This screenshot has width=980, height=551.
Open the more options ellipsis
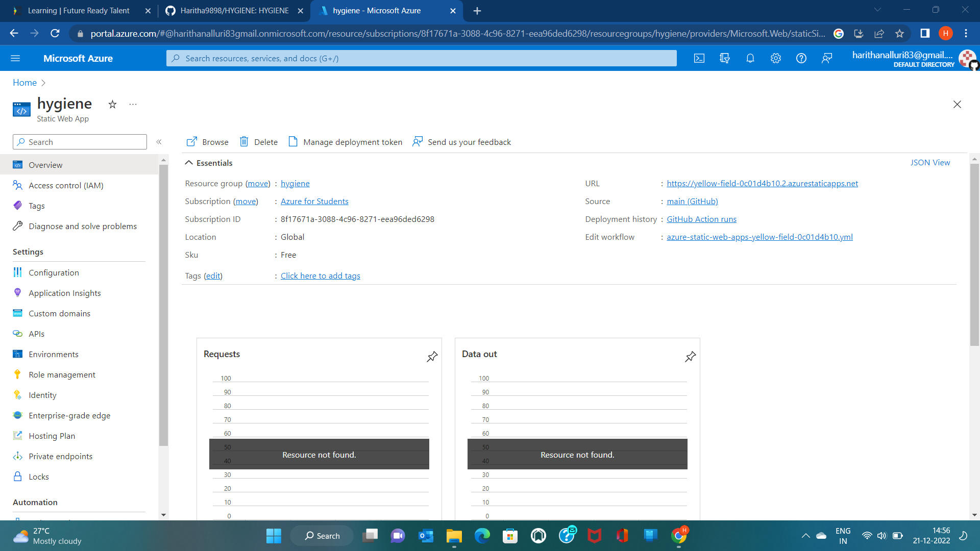pyautogui.click(x=133, y=105)
